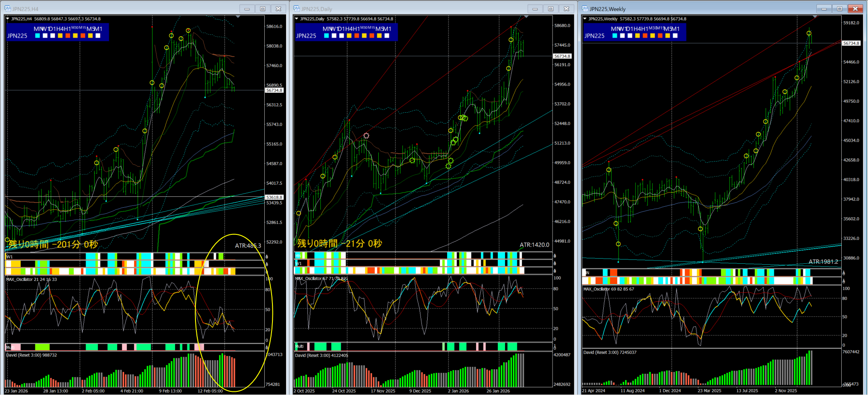Click the MAX_Oscillator 69 82 85 67 label
Viewport: 868px width, 395px height.
tap(609, 289)
